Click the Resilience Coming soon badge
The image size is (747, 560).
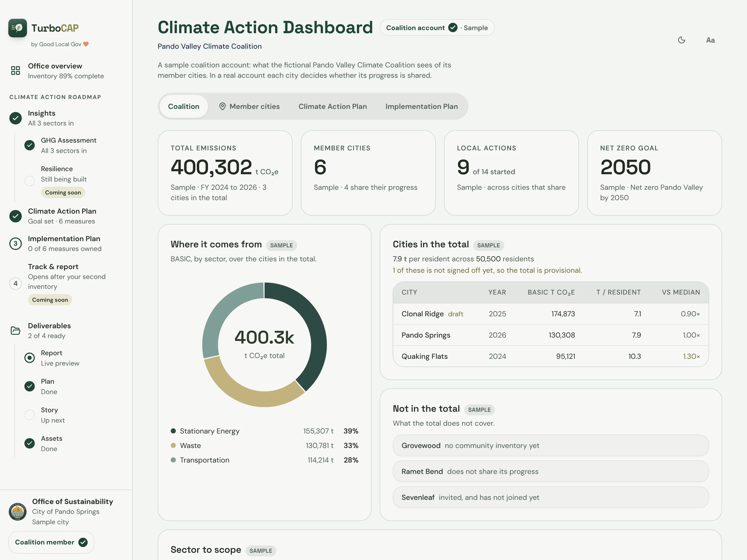63,192
